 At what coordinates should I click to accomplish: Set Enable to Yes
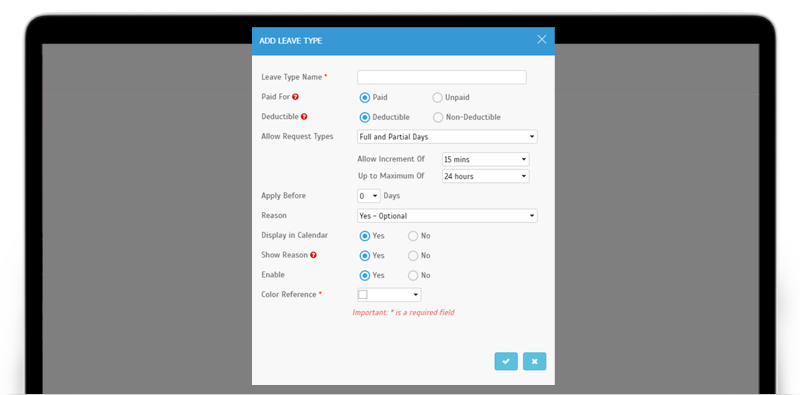(x=365, y=276)
